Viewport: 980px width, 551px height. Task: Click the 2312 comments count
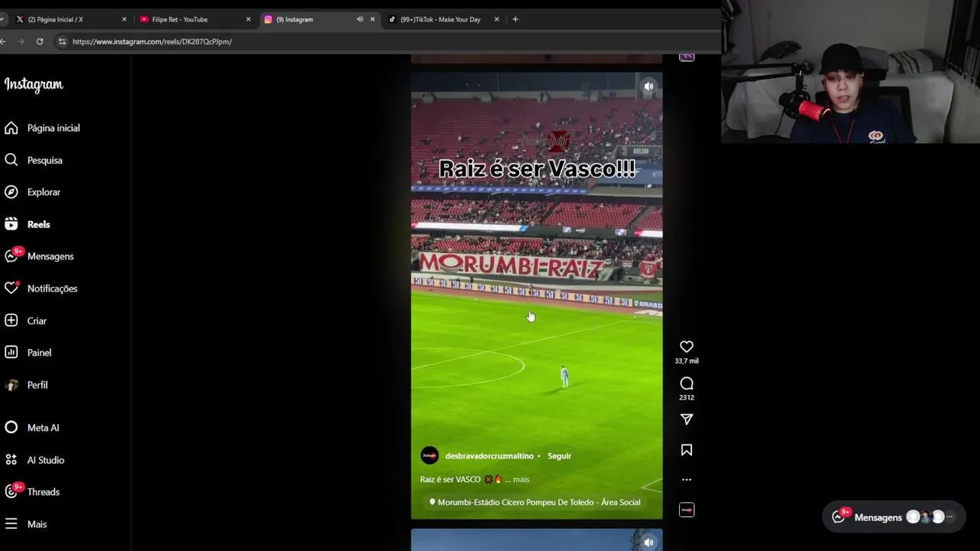point(687,397)
